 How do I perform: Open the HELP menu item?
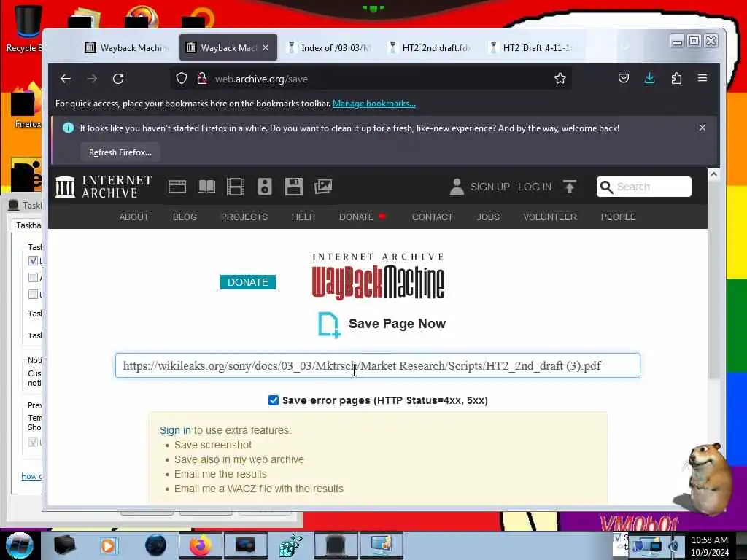tap(303, 217)
